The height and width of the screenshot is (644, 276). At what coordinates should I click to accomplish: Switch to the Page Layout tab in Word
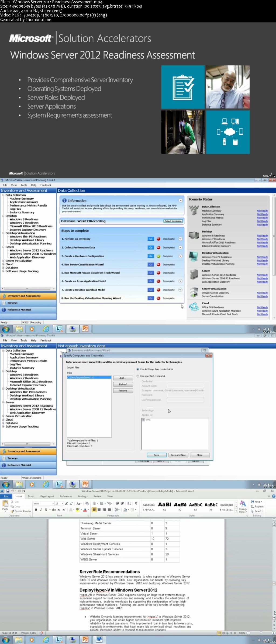click(x=47, y=496)
